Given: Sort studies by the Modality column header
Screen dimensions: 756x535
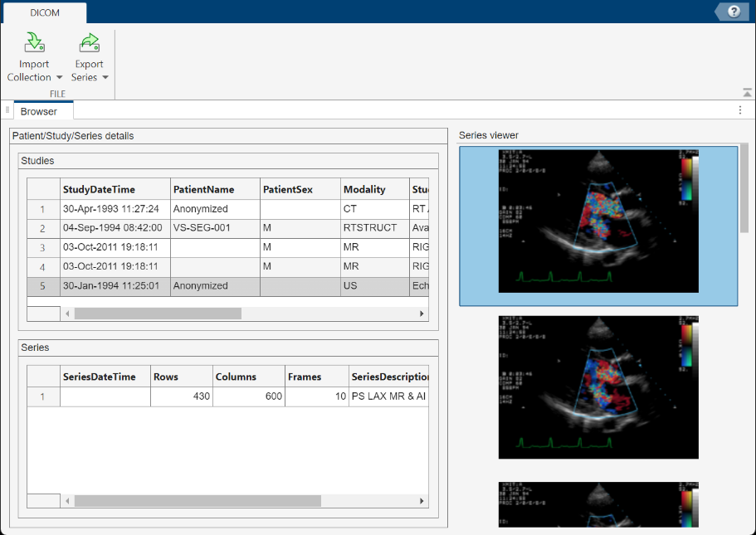Looking at the screenshot, I should click(364, 188).
